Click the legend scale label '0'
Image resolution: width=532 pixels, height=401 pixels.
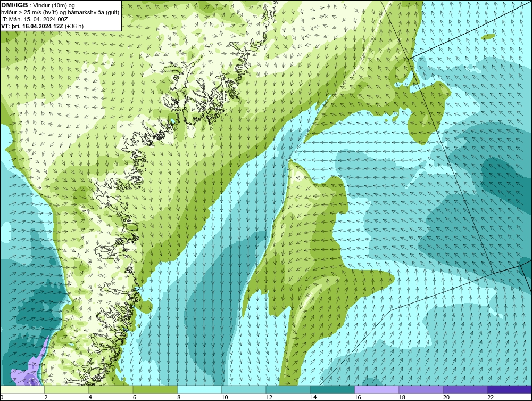pos(2,398)
